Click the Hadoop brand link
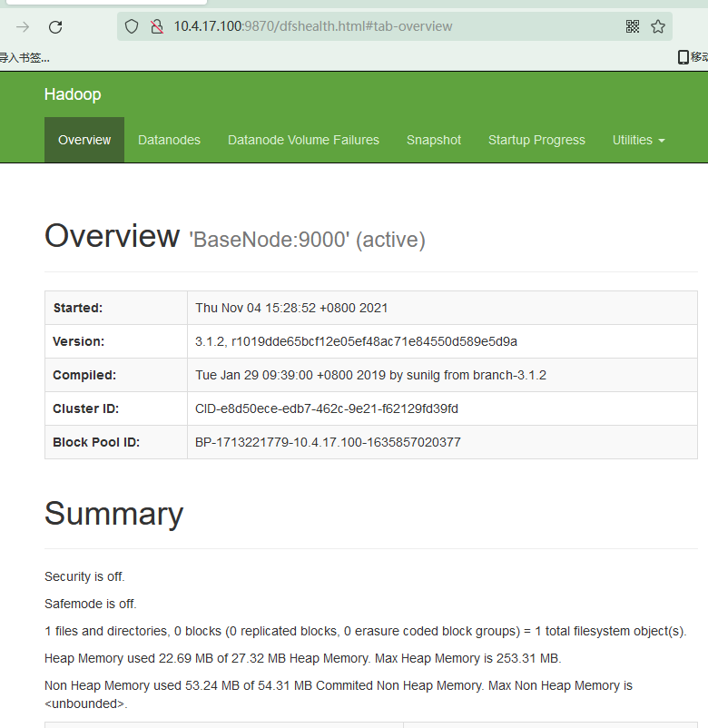The width and height of the screenshot is (708, 728). 73,94
